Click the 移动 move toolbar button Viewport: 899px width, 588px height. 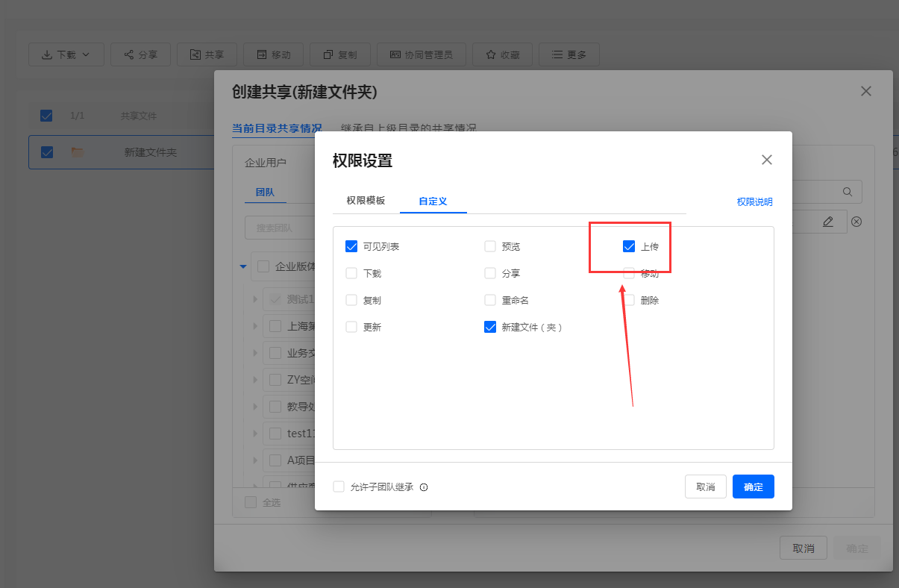coord(273,54)
